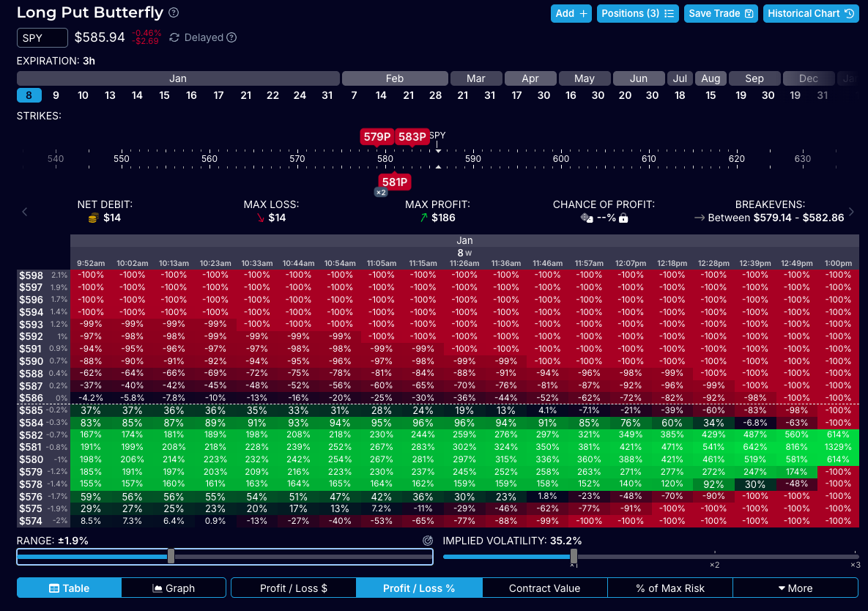Switch to the Feb expiration tab
Screen dimensions: 868x611
click(x=394, y=78)
